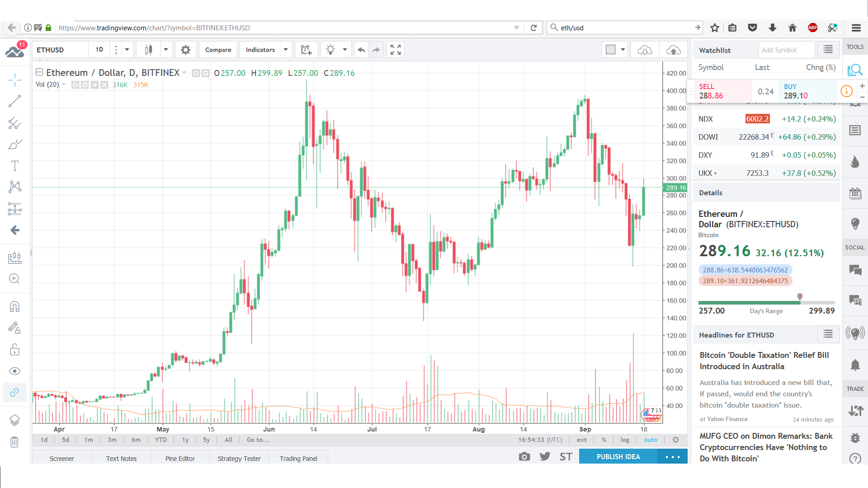Redo the chart action
This screenshot has height=488, width=868.
click(x=376, y=50)
